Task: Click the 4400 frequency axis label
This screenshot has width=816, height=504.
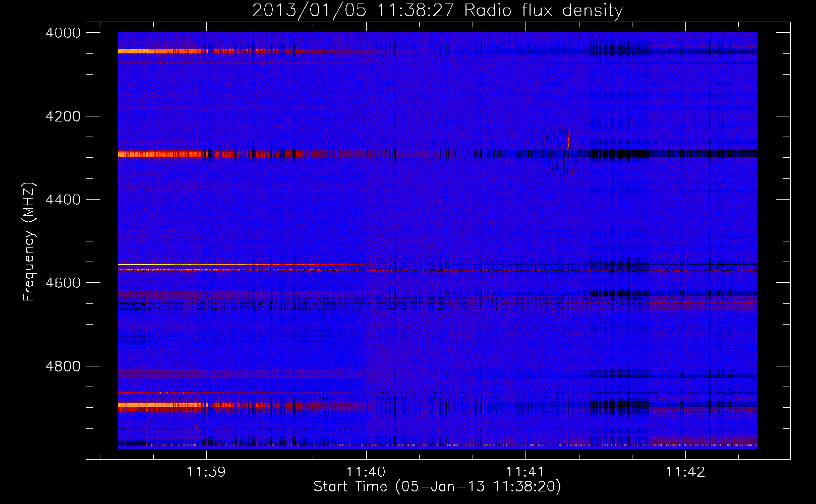Action: tap(63, 200)
